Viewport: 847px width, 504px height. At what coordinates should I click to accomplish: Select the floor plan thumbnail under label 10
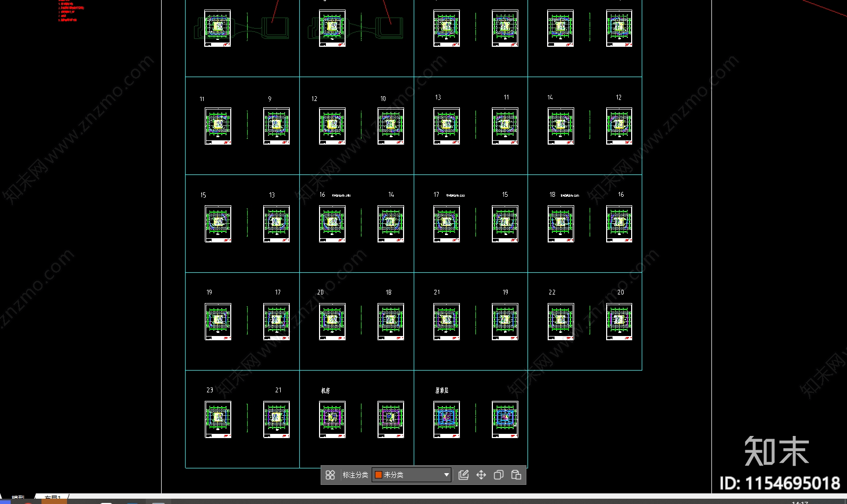(x=391, y=126)
